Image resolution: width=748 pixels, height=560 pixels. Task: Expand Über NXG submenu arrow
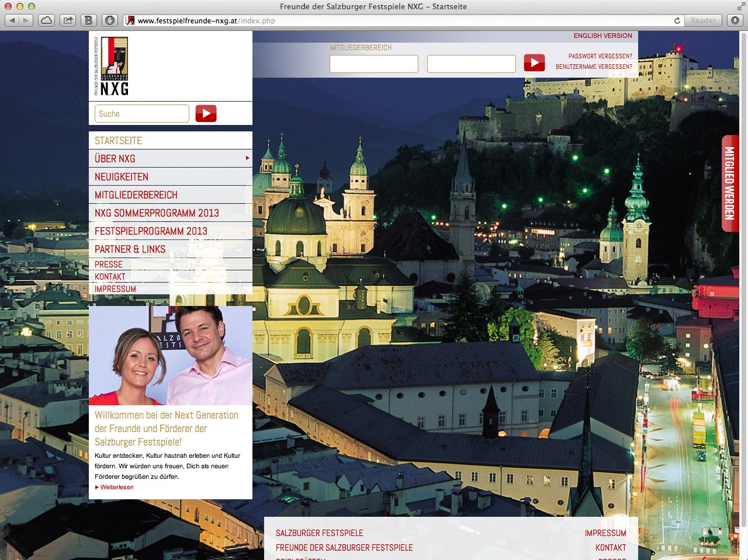(248, 158)
